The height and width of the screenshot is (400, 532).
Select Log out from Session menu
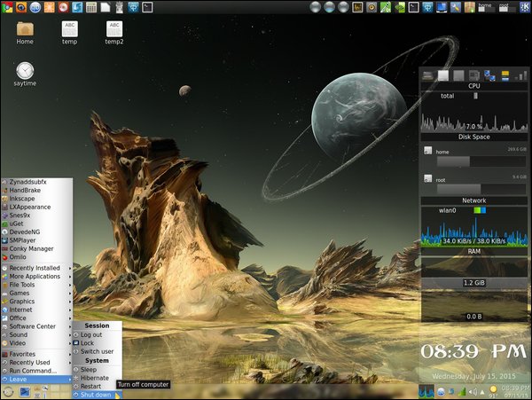97,334
